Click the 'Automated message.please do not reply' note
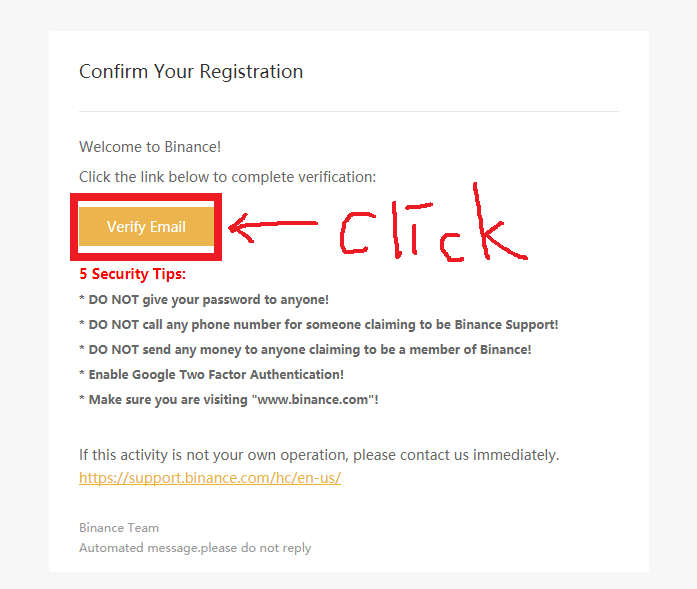Screen dimensions: 697x589 (x=195, y=548)
